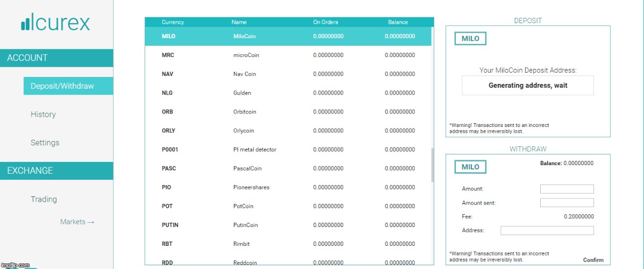This screenshot has height=269, width=644.
Task: Go to the Trading page
Action: [x=44, y=199]
